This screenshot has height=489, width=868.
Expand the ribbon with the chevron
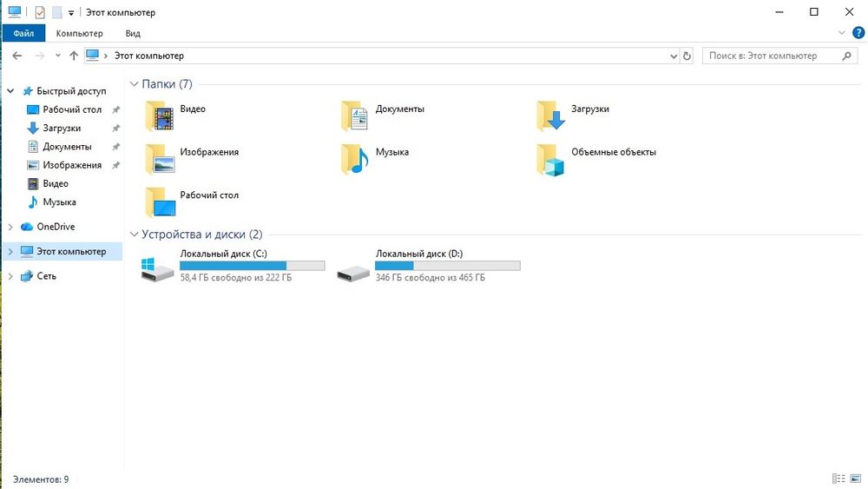[x=841, y=33]
